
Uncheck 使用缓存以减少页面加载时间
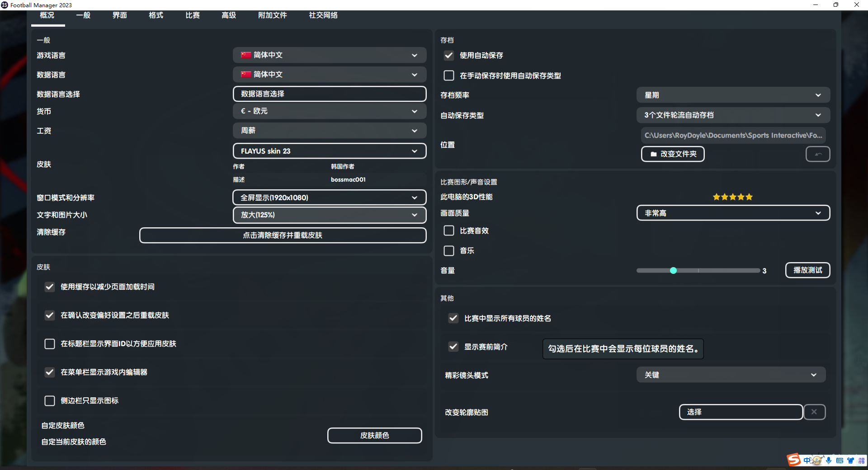pos(50,287)
